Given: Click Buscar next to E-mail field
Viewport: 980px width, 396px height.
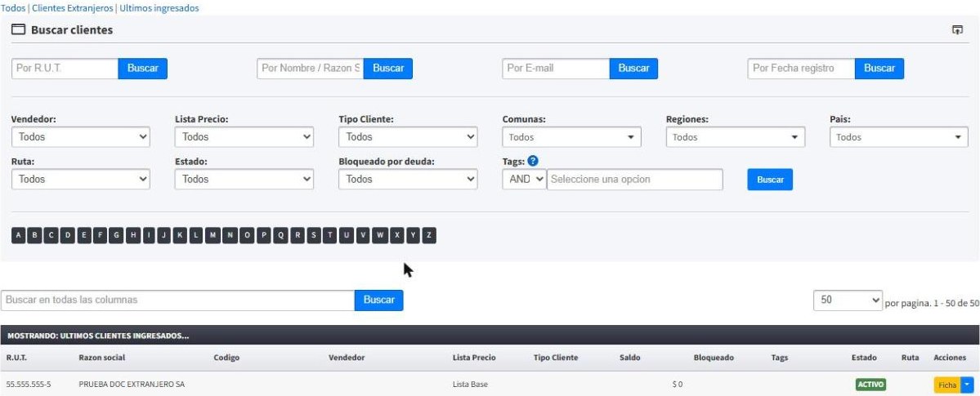Looking at the screenshot, I should click(x=633, y=68).
